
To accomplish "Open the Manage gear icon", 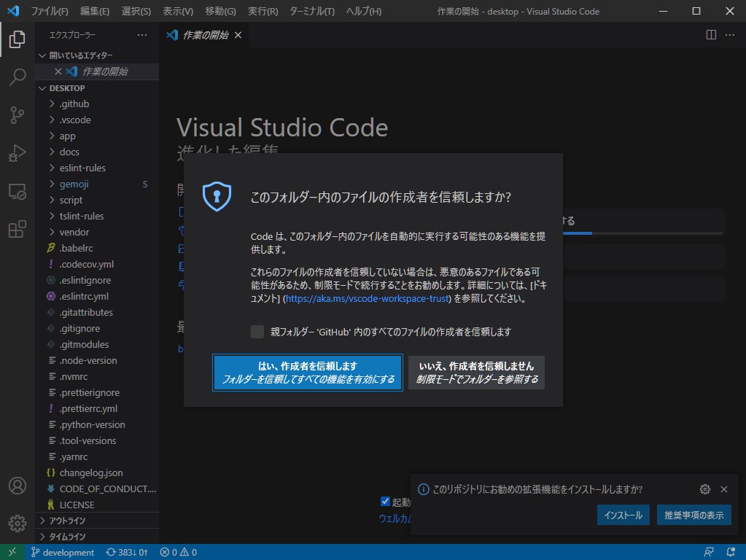I will tap(16, 522).
